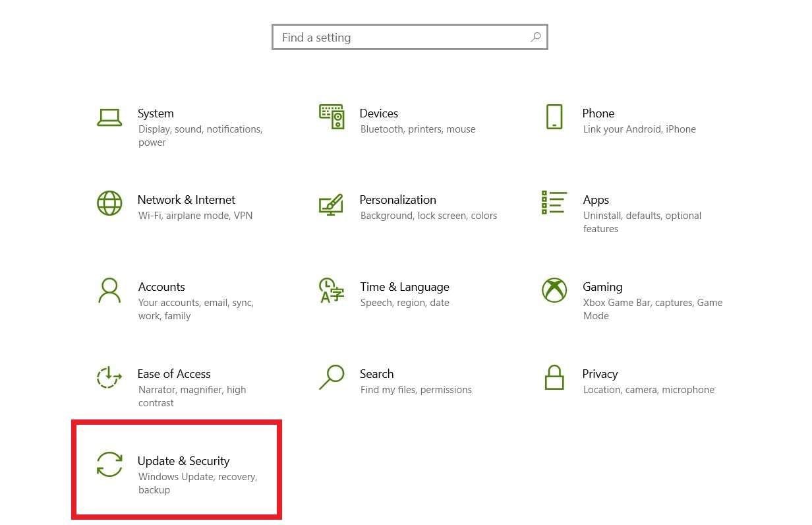Open the Accounts heading
812x525 pixels.
(161, 287)
